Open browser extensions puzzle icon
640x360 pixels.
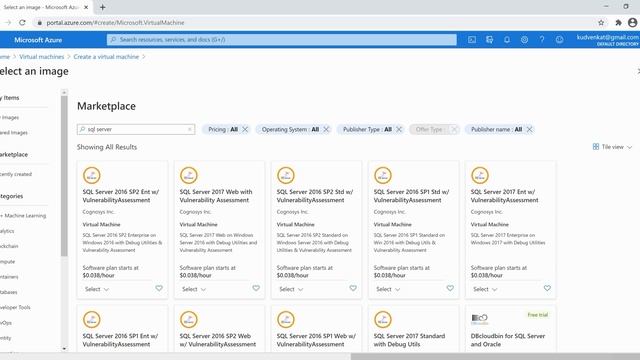click(618, 22)
